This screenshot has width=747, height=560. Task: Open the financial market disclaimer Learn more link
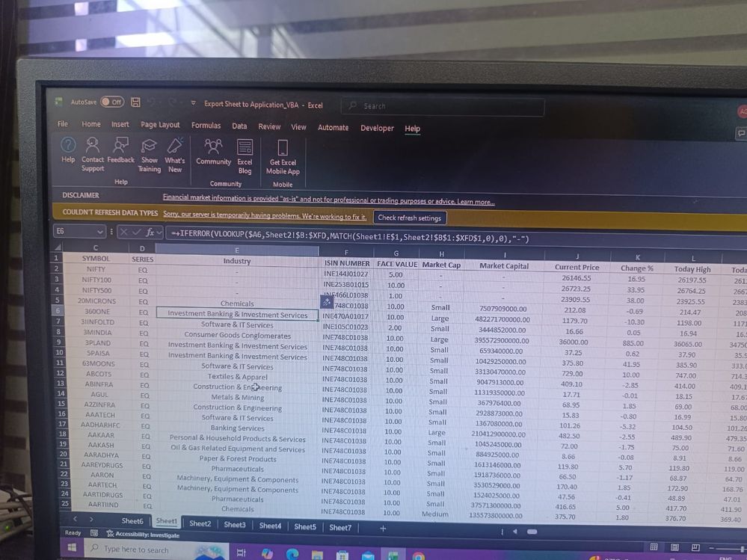(476, 202)
